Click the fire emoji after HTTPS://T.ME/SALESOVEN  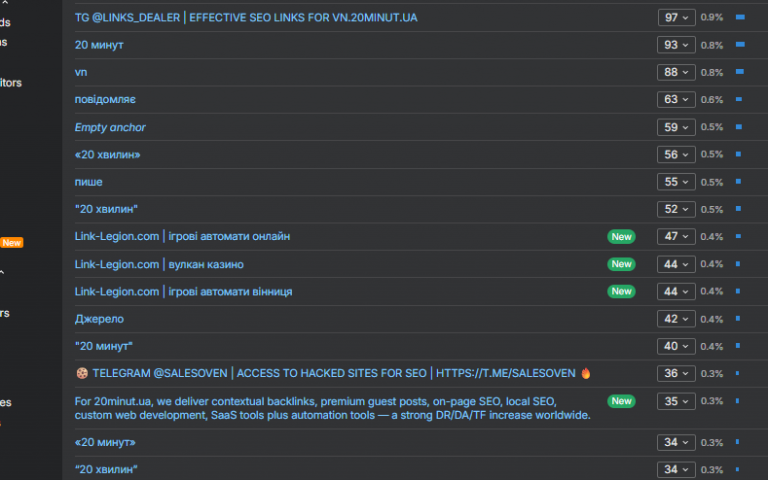click(586, 373)
